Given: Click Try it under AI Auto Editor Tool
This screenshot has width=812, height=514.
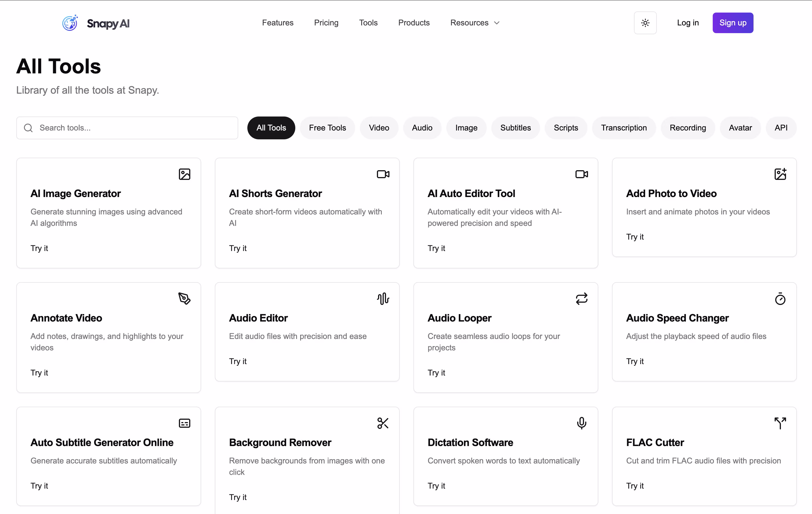Looking at the screenshot, I should click(x=436, y=248).
